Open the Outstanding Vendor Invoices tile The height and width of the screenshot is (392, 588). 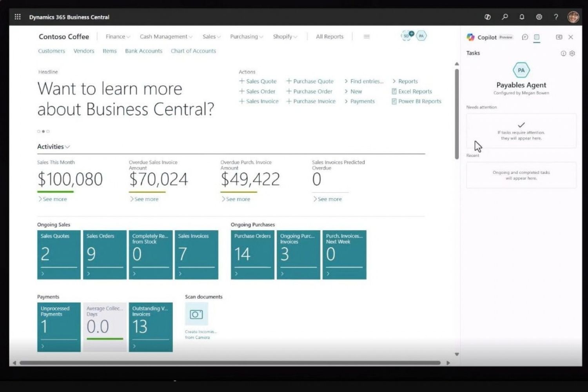point(151,327)
